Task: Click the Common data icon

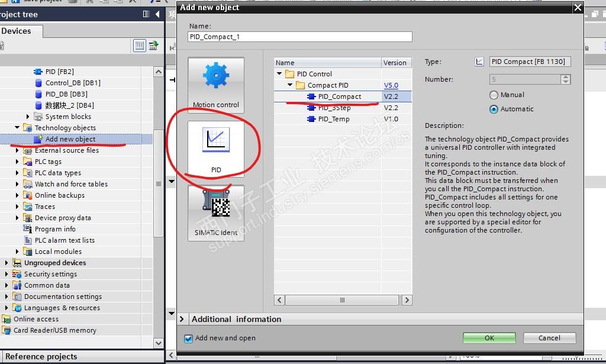Action: click(17, 285)
